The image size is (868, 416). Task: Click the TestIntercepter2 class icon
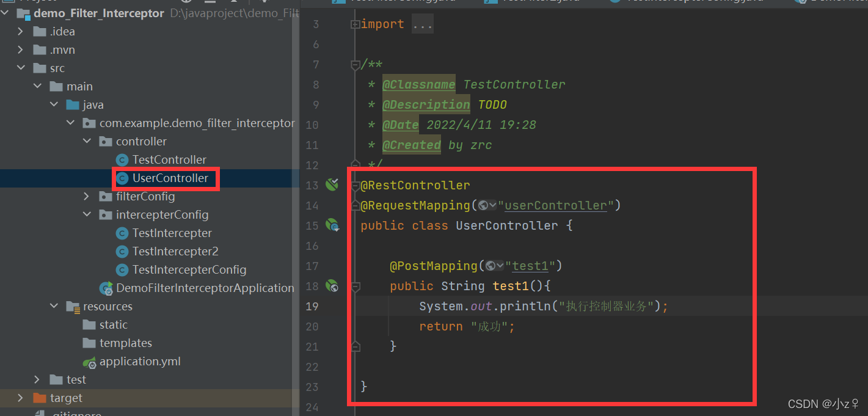(122, 252)
